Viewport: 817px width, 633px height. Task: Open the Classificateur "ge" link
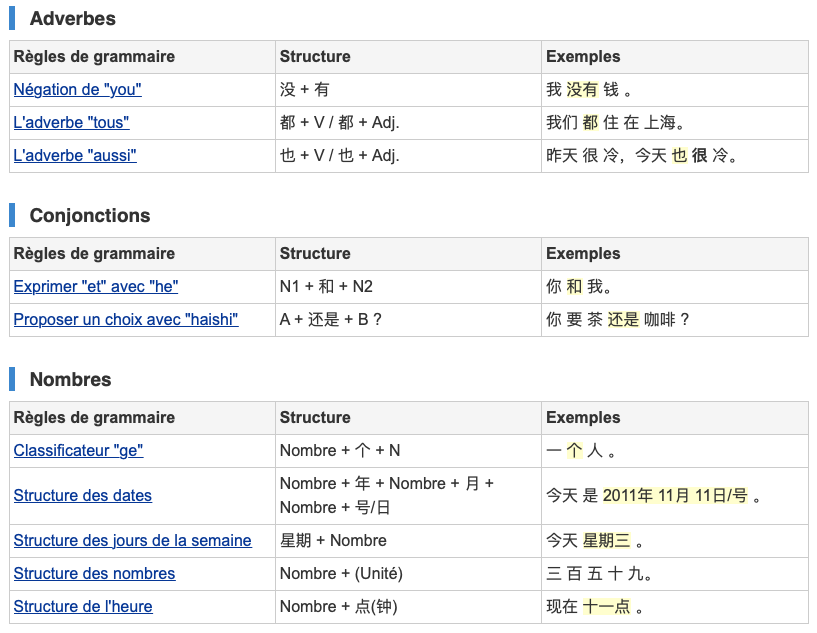click(x=78, y=451)
